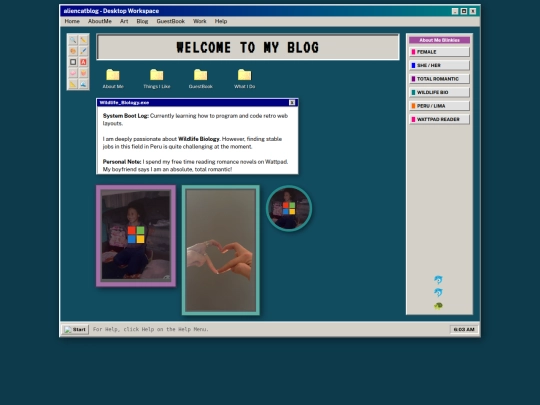Image resolution: width=540 pixels, height=405 pixels.
Task: Open the GuestBook folder icon
Action: coord(200,79)
